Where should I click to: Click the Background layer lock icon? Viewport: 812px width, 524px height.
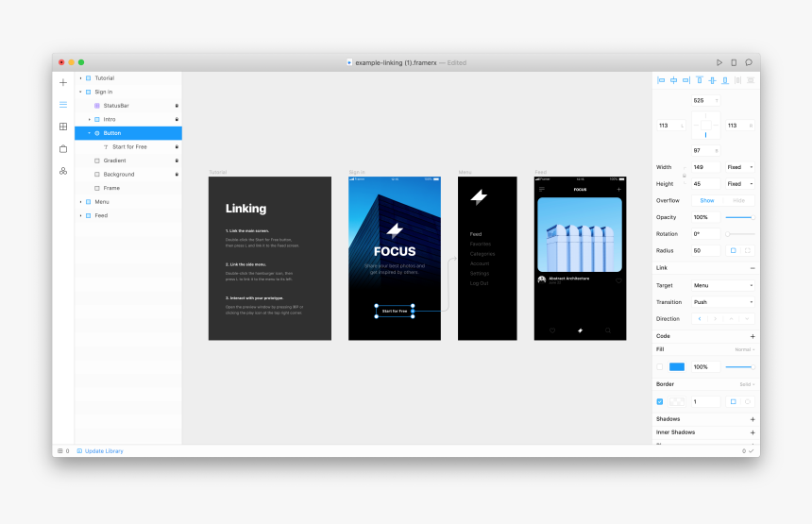point(177,175)
